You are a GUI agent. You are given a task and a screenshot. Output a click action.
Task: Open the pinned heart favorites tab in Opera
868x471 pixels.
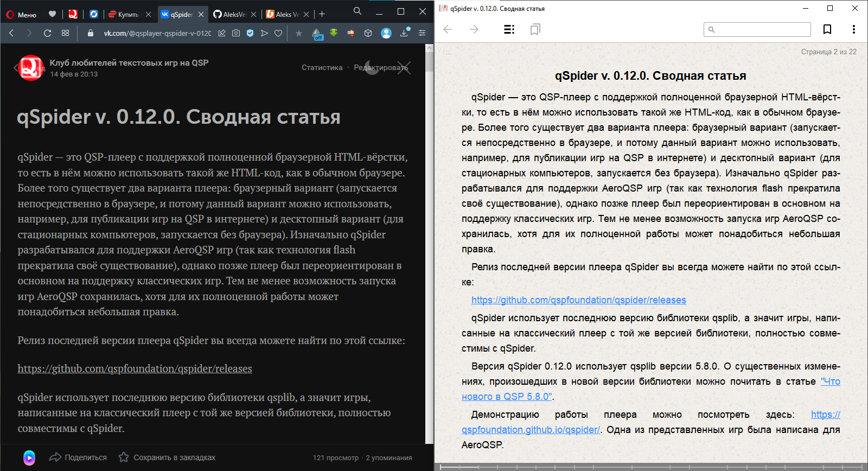click(52, 14)
